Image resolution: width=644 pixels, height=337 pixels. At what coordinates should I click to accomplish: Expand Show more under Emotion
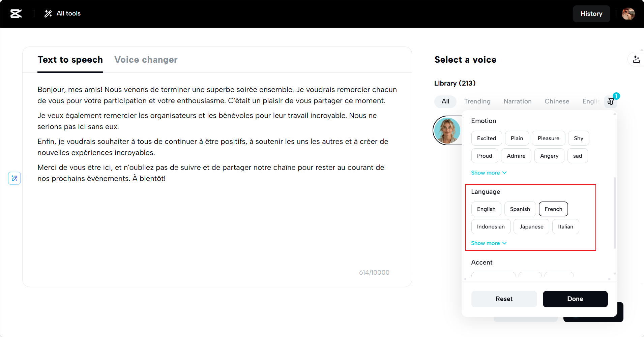click(489, 173)
